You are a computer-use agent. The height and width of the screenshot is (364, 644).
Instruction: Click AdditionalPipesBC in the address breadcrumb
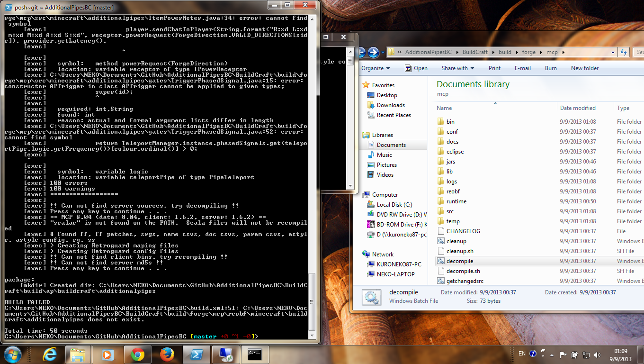tap(429, 52)
